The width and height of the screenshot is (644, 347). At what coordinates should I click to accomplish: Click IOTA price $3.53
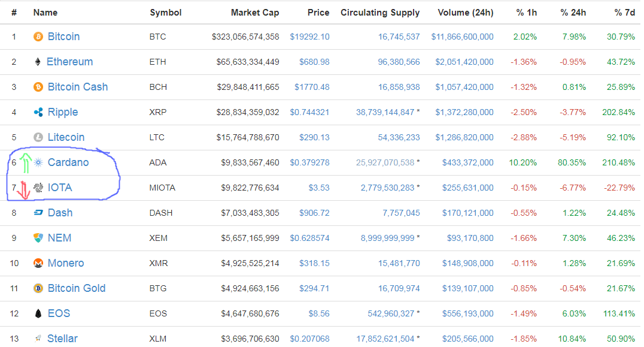coord(319,188)
